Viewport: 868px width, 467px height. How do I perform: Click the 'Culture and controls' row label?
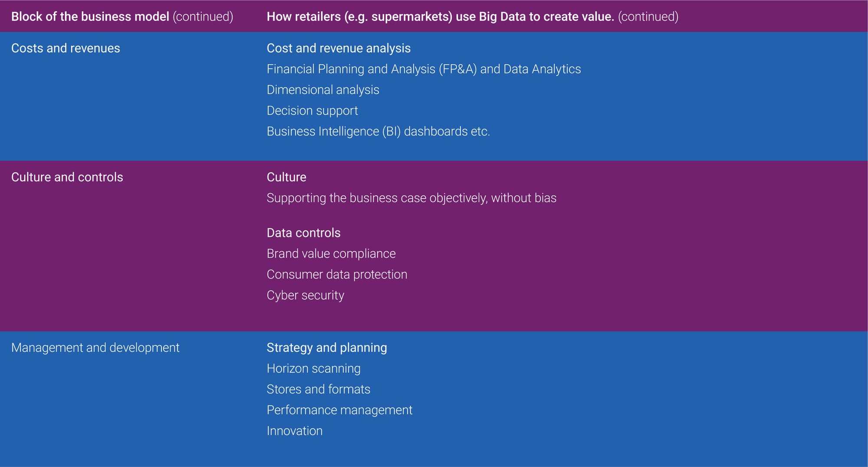pos(67,177)
